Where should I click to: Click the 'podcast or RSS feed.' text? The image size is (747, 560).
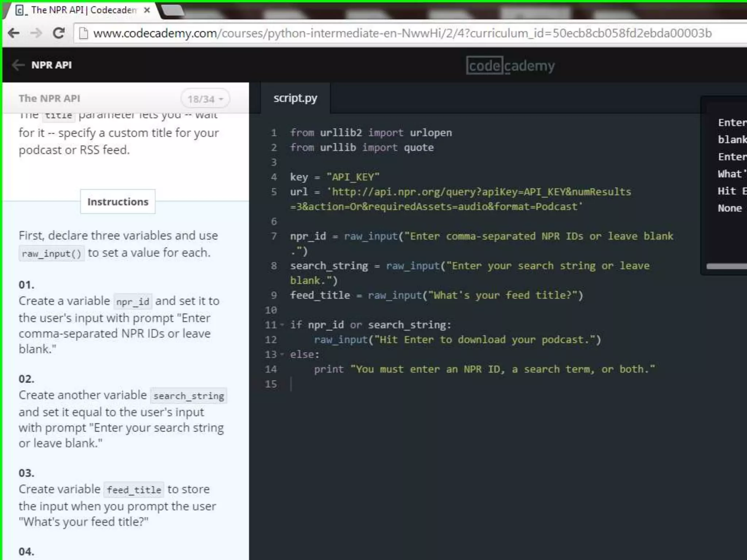74,150
